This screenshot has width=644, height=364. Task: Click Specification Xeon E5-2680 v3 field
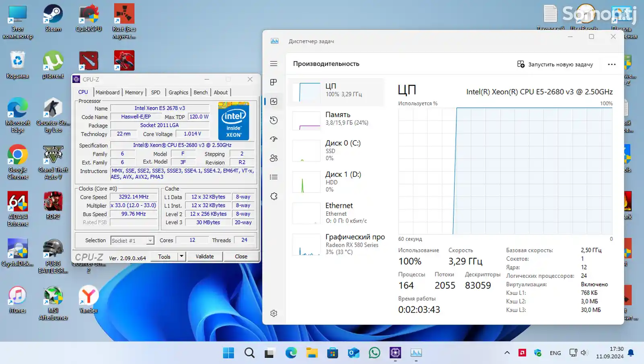click(182, 145)
